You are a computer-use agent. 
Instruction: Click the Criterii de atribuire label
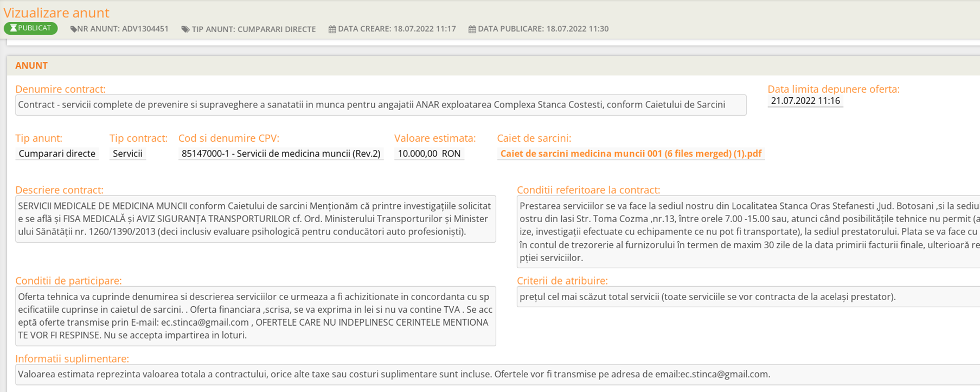point(562,281)
